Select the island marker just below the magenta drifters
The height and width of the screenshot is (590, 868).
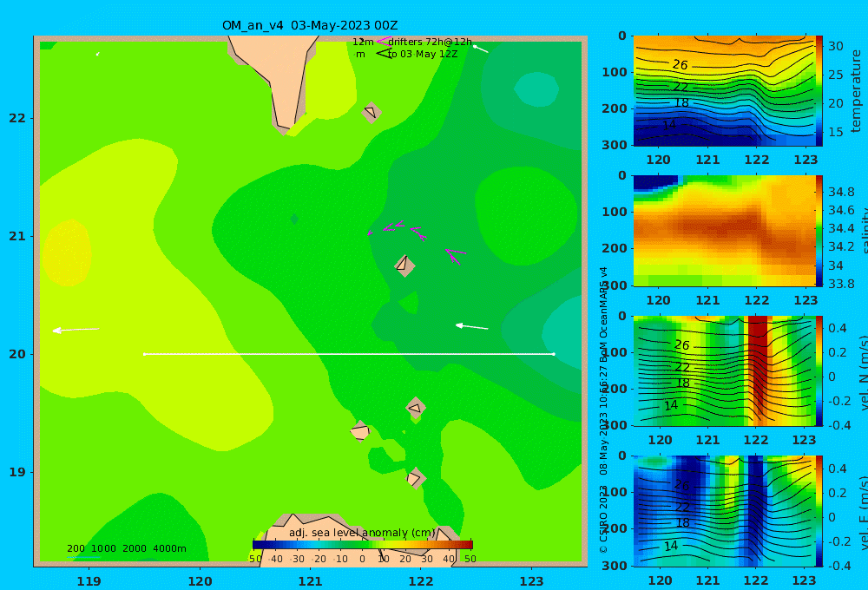[x=404, y=265]
